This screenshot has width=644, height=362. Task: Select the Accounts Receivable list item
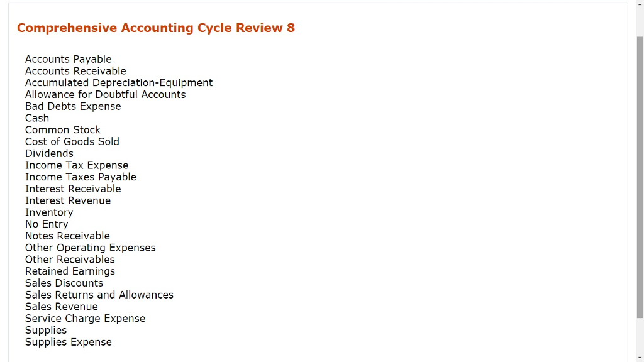[x=75, y=71]
